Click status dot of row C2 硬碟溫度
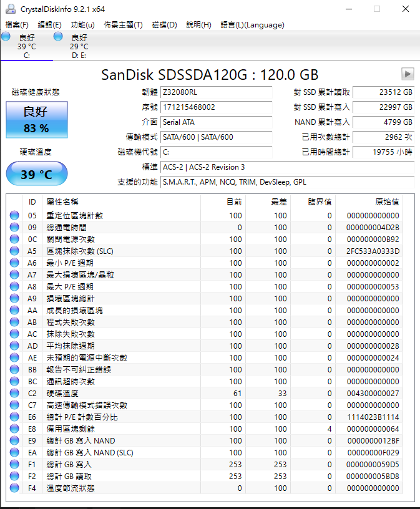The height and width of the screenshot is (509, 420). (14, 393)
